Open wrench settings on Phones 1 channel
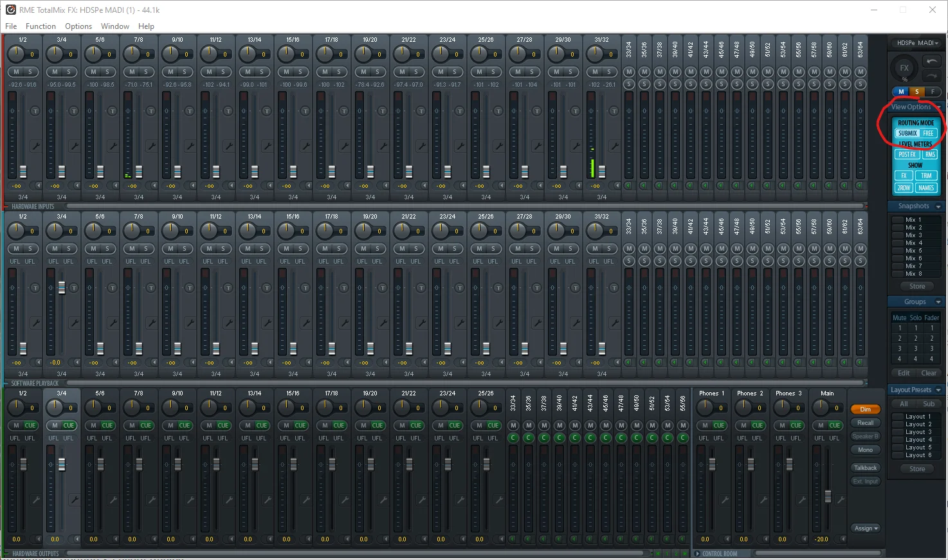Image resolution: width=948 pixels, height=560 pixels. click(x=725, y=500)
